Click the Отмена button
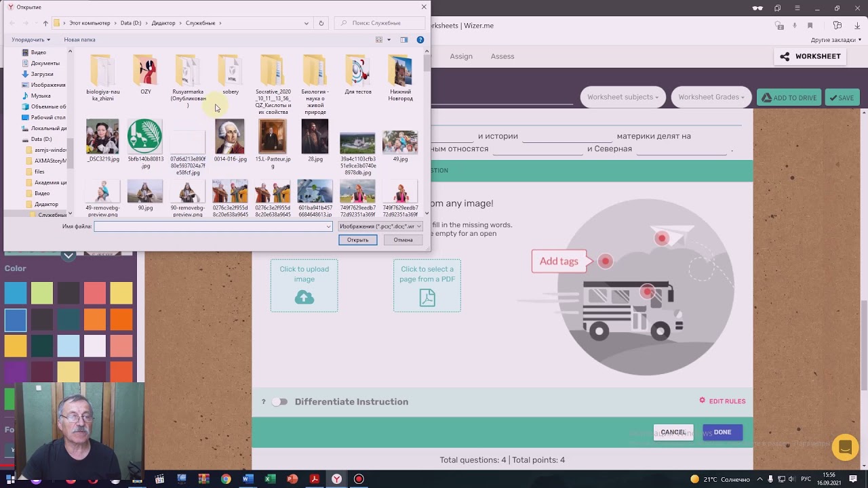868x488 pixels. (x=403, y=240)
